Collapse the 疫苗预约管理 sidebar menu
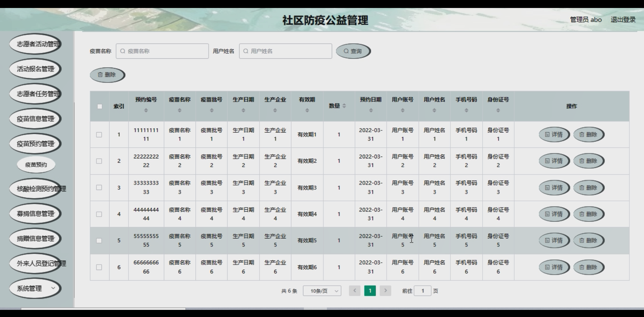Viewport: 644px width, 317px height. pyautogui.click(x=35, y=144)
